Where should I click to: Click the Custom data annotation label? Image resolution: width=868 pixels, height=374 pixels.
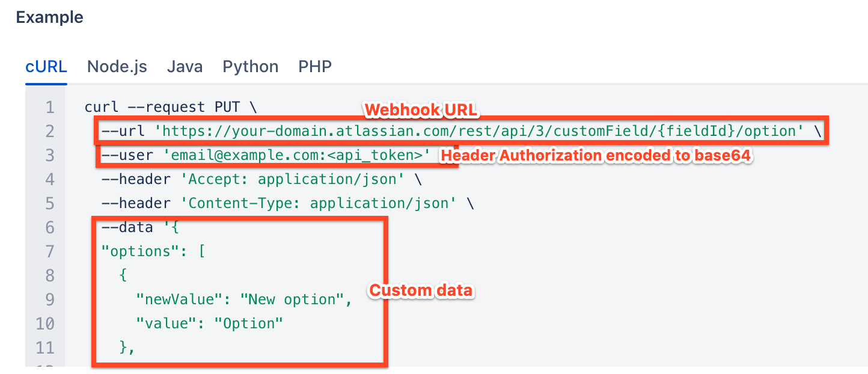(x=421, y=290)
